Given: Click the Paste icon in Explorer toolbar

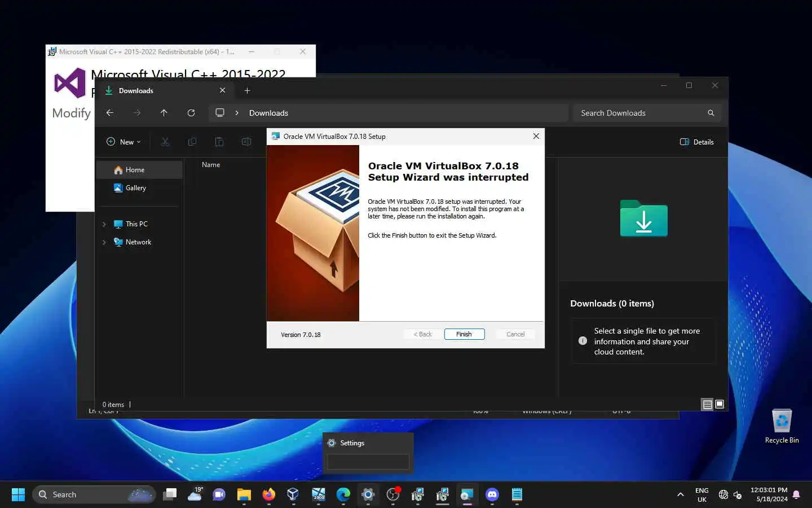Looking at the screenshot, I should coord(219,142).
